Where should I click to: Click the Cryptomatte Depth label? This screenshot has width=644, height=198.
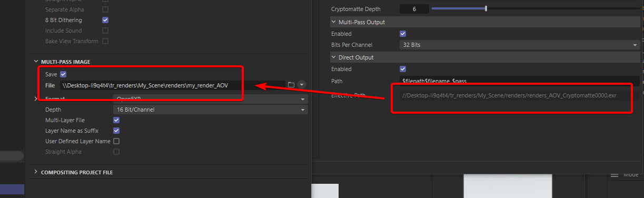pyautogui.click(x=355, y=9)
